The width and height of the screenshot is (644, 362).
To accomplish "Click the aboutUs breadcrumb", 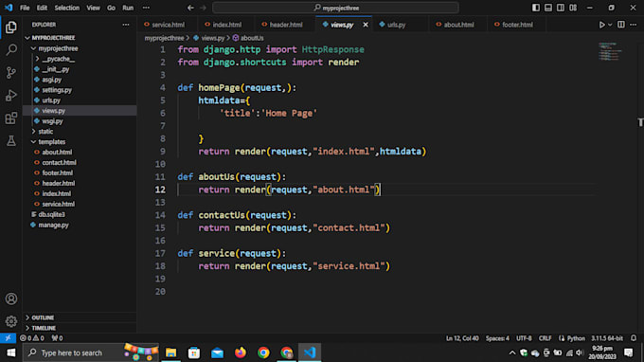I will point(248,38).
